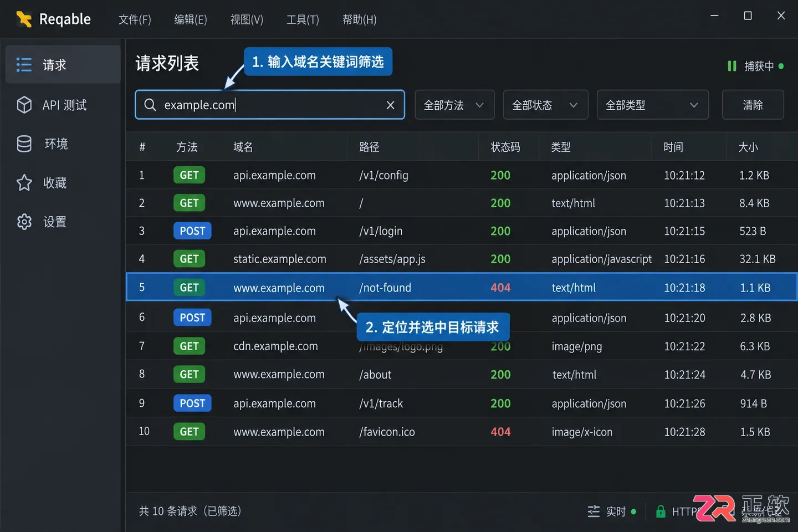Click the 32.1 KB size cell

point(758,259)
